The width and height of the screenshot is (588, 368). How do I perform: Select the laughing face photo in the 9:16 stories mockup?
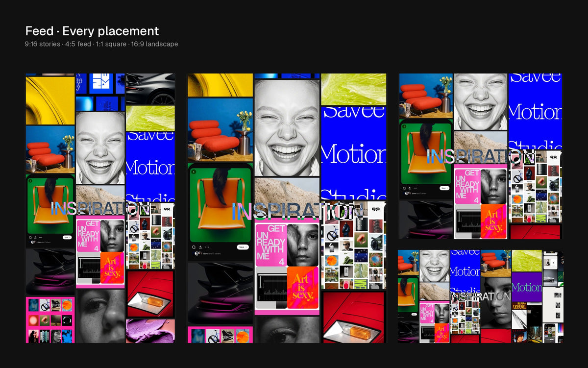[x=100, y=148]
